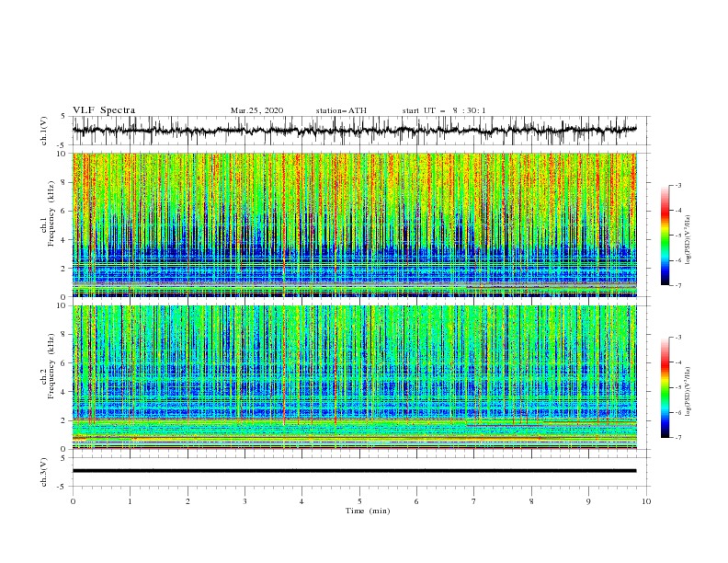The image size is (728, 563).
Task: Click the upper log(PSD)(V²/Hz) colorbar label
Action: pos(688,240)
